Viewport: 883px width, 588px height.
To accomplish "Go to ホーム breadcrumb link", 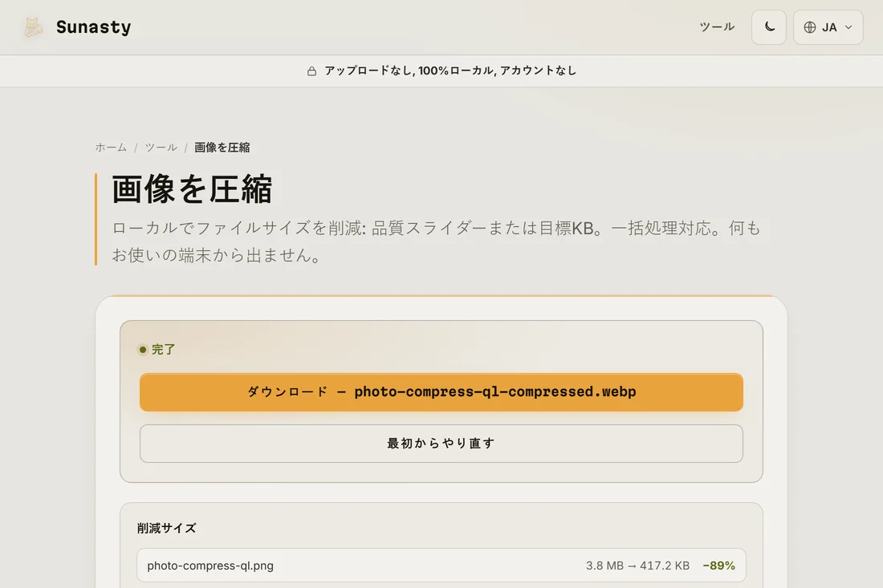I will click(x=111, y=148).
